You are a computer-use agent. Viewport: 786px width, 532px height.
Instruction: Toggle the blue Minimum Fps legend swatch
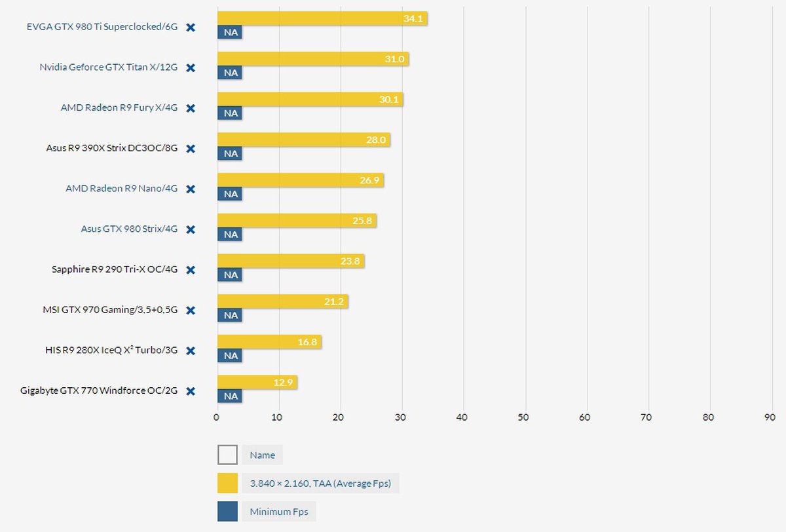click(x=227, y=512)
